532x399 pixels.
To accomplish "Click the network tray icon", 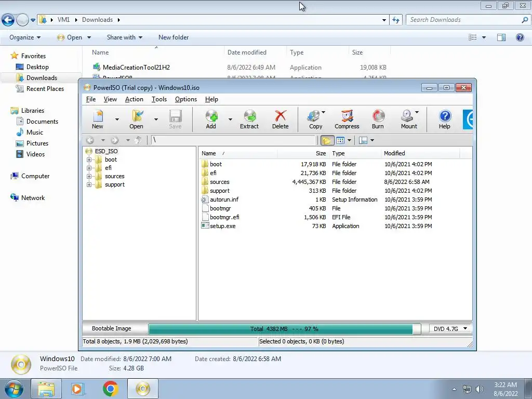I will pos(467,389).
